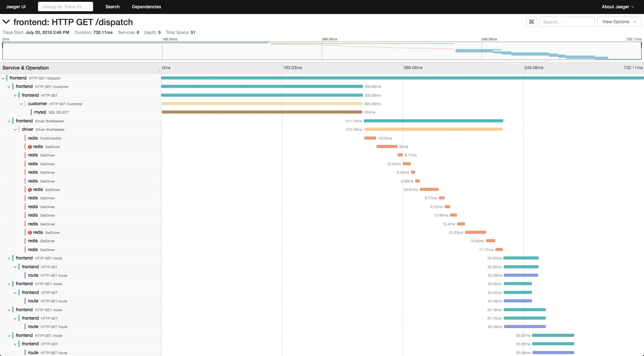This screenshot has height=356, width=644.
Task: Open the About Jaeger dropdown menu
Action: coord(618,6)
